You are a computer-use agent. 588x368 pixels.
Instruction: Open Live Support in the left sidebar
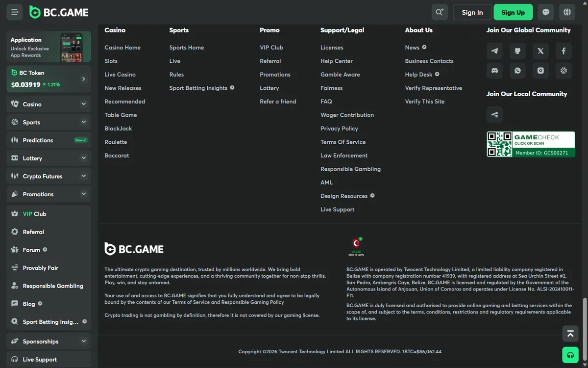(49, 360)
